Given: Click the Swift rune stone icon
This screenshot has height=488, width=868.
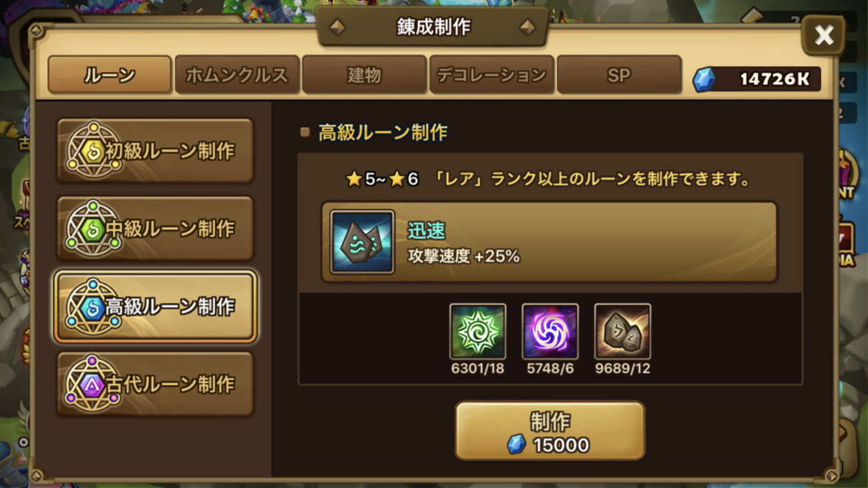Looking at the screenshot, I should point(362,242).
